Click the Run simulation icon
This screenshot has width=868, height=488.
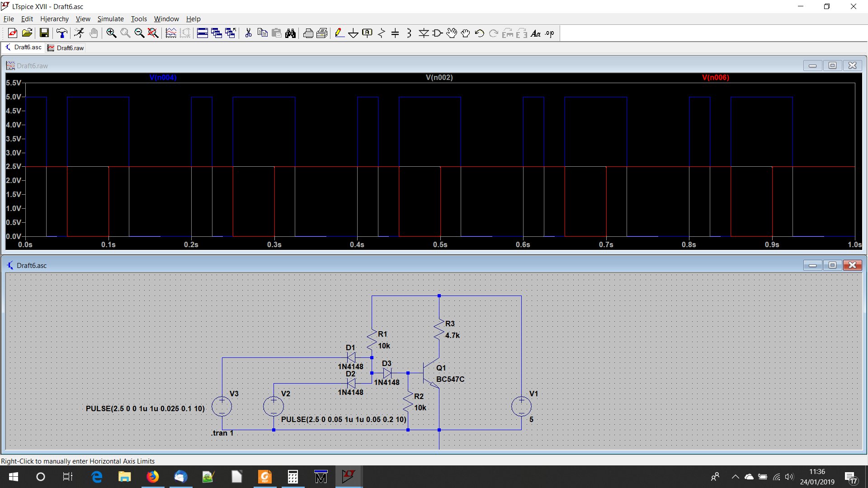coord(79,33)
